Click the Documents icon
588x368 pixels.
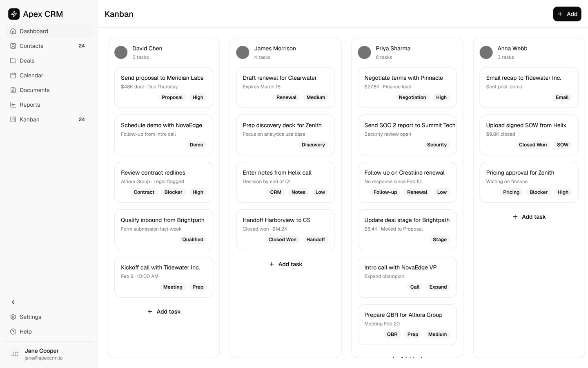(x=13, y=90)
